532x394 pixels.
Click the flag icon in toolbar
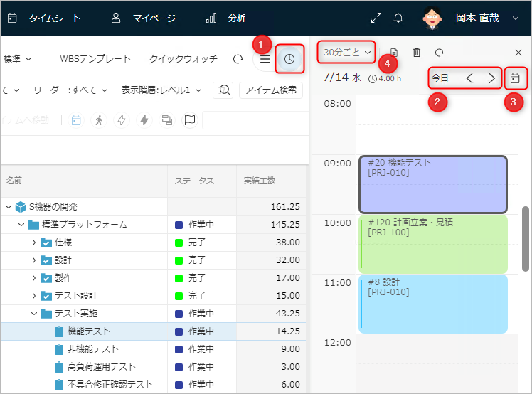[x=189, y=120]
